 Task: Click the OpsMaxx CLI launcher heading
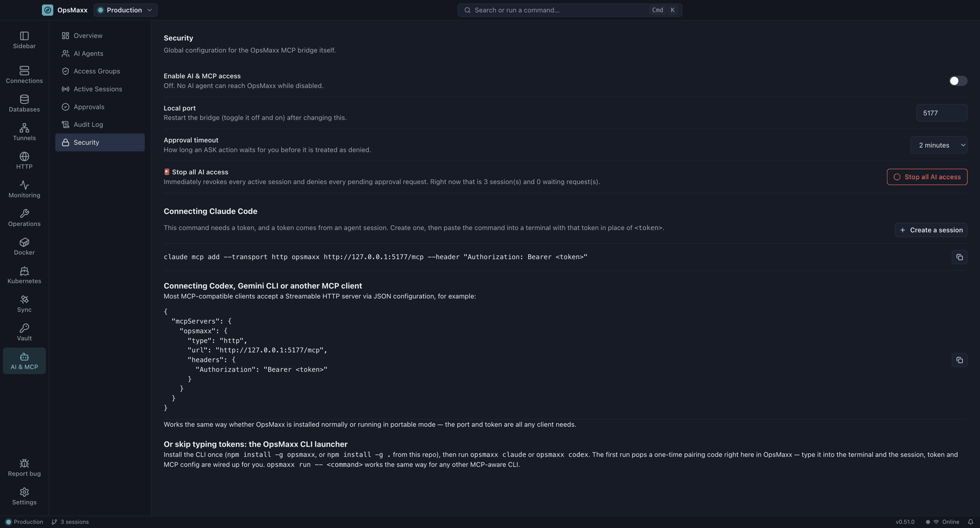pos(255,444)
